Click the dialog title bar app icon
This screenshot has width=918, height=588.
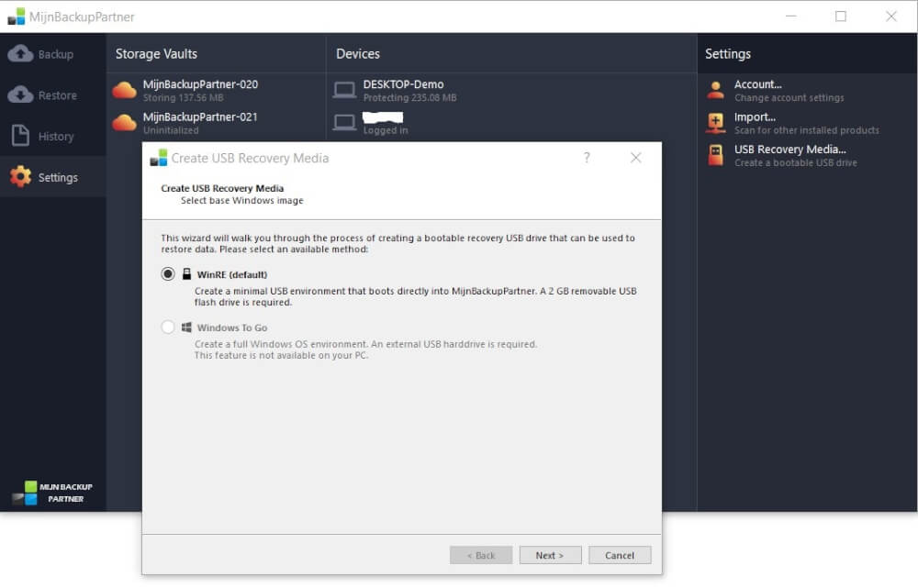(x=159, y=158)
